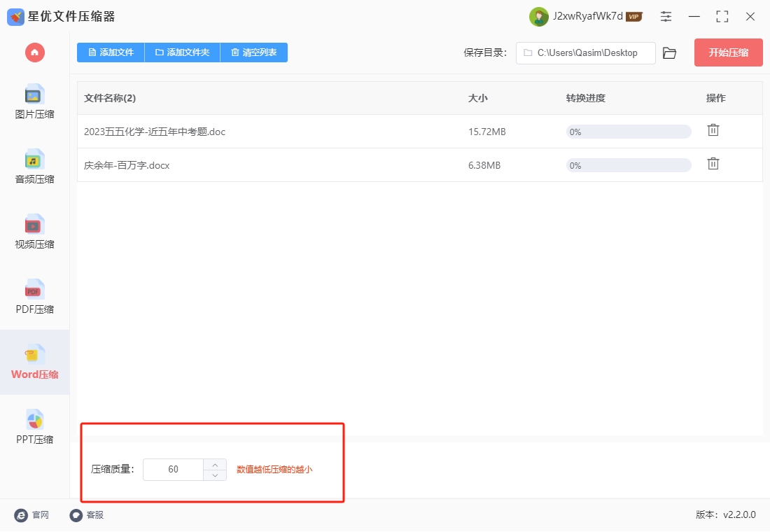Click the 大小 column header

point(478,98)
